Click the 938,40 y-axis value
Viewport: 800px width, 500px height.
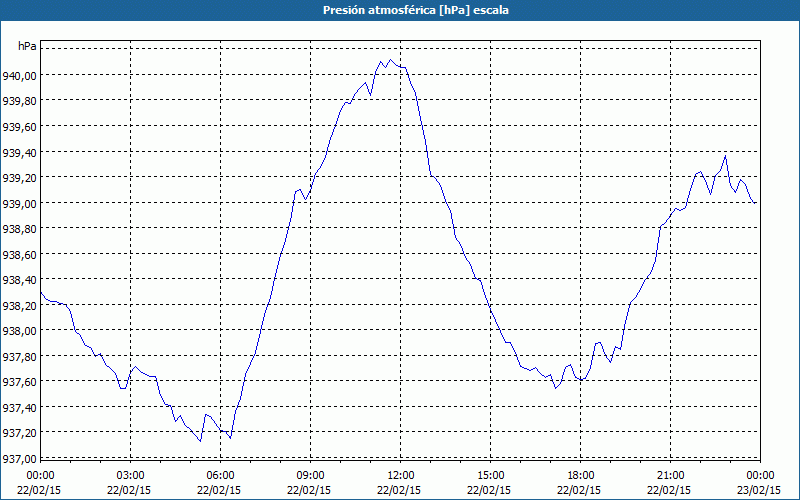19,280
